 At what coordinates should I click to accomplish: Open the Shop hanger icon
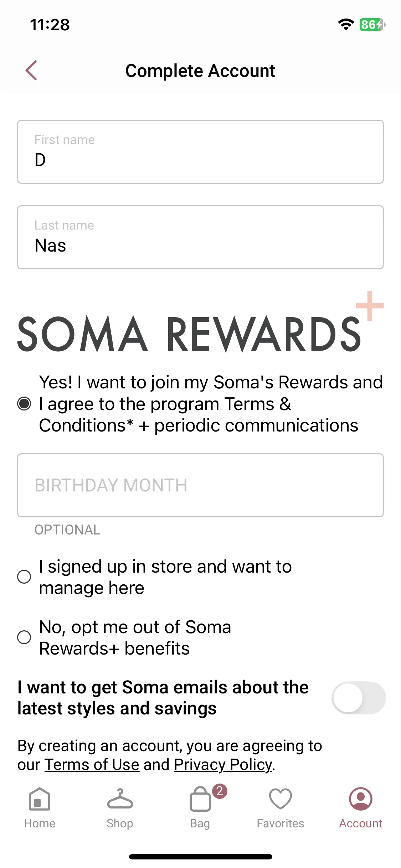(x=120, y=799)
